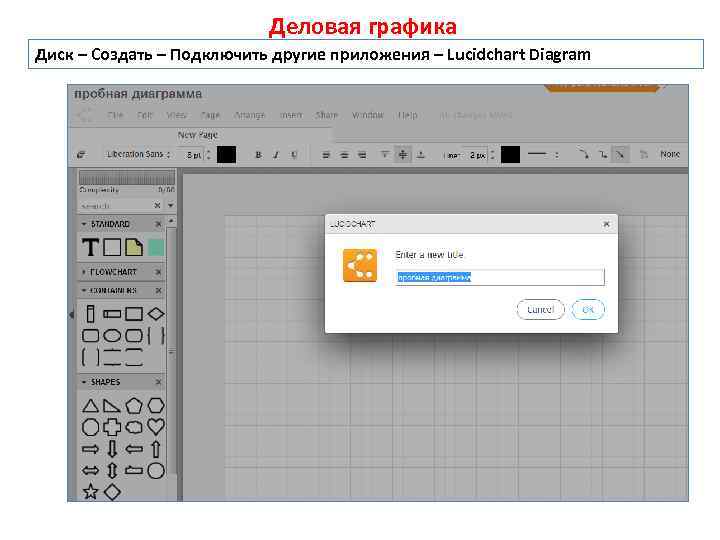Viewport: 720px width, 540px height.
Task: Pick the diamond shape in Shapes section
Action: coord(112,492)
